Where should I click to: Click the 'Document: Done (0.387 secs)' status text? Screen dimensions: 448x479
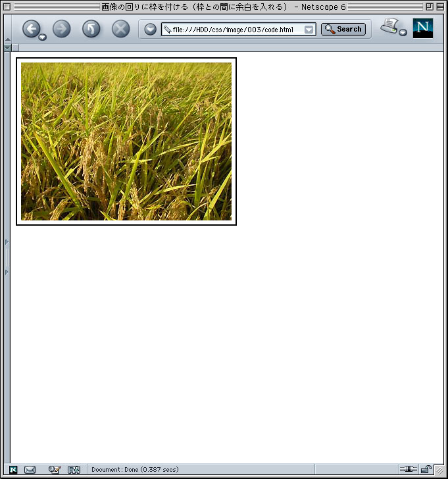click(x=135, y=470)
